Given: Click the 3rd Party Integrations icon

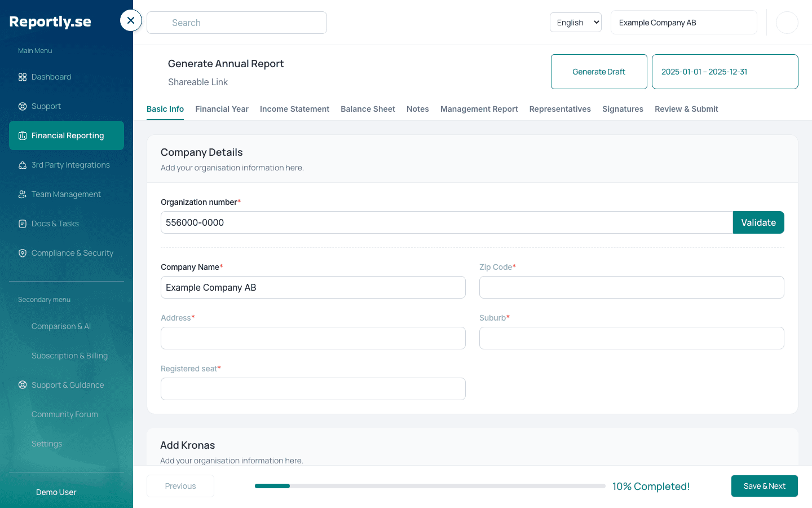Looking at the screenshot, I should click(x=23, y=165).
